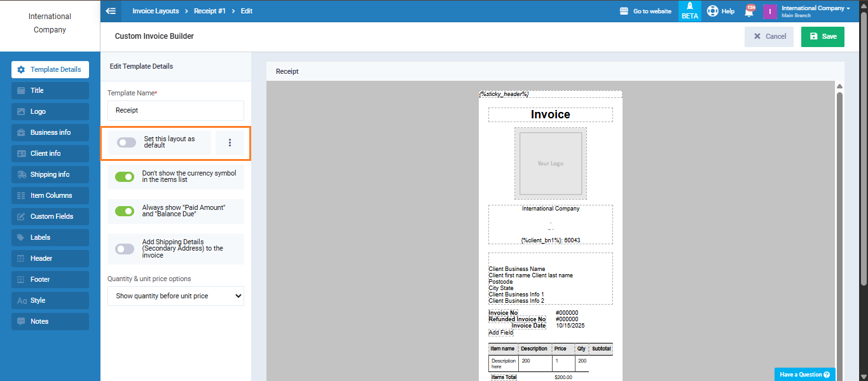Open Custom Fields sidebar section
The image size is (868, 381).
50,216
